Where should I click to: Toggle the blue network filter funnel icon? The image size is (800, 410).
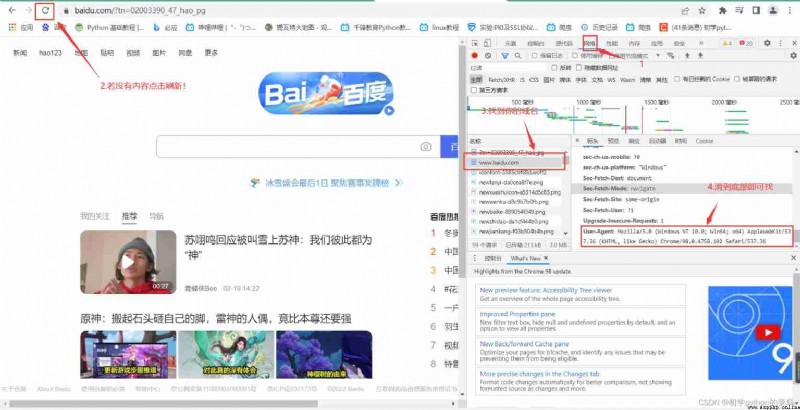click(x=505, y=56)
